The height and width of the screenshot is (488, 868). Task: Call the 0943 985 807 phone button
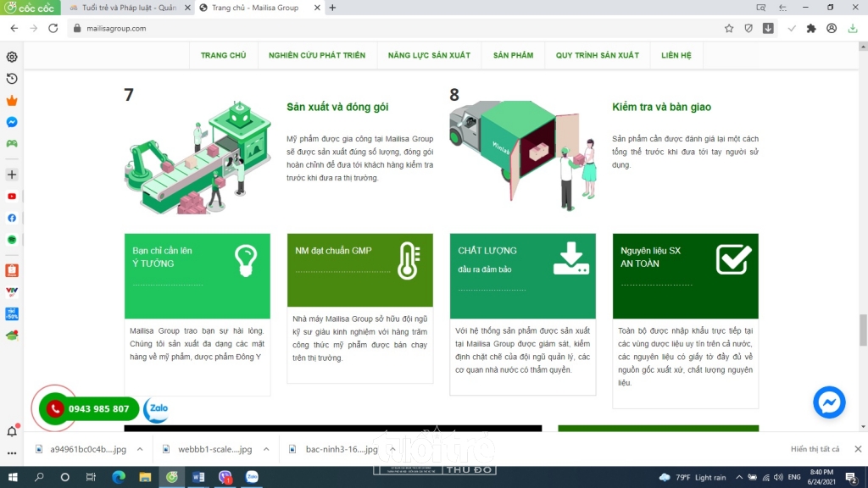[x=88, y=409]
